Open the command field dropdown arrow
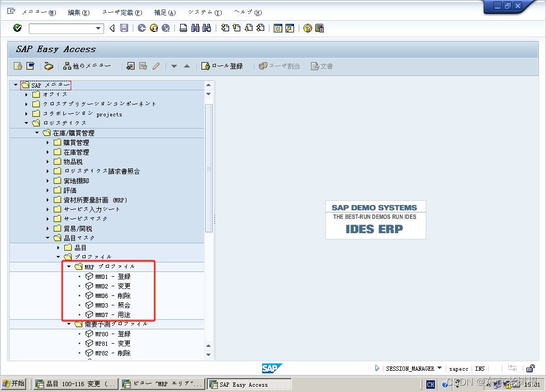 (98, 28)
